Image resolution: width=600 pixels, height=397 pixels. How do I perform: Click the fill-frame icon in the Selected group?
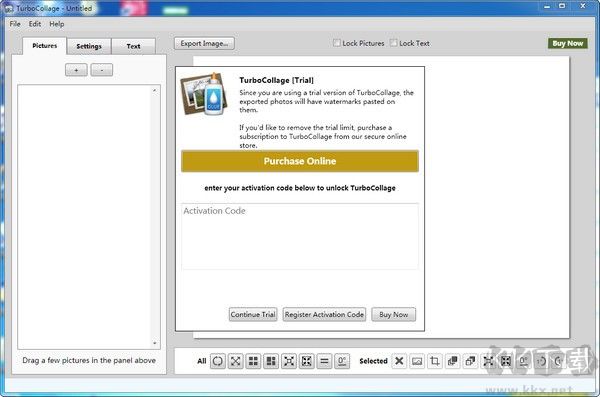(506, 361)
